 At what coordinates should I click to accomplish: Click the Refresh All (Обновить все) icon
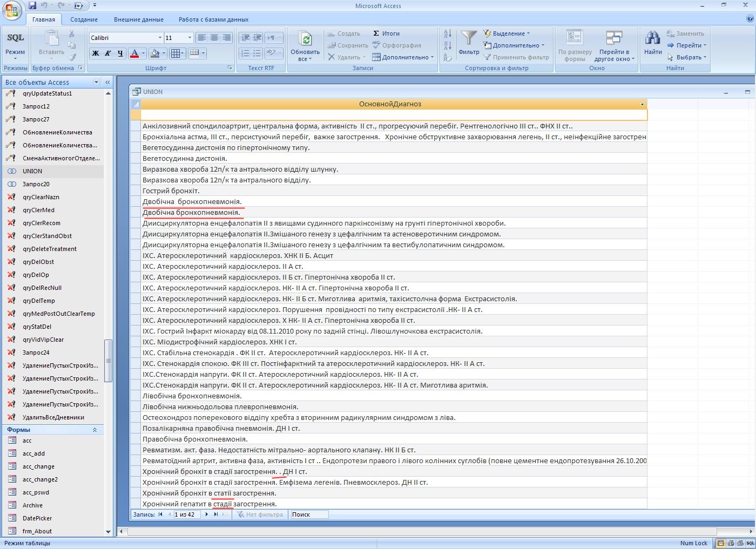[305, 46]
